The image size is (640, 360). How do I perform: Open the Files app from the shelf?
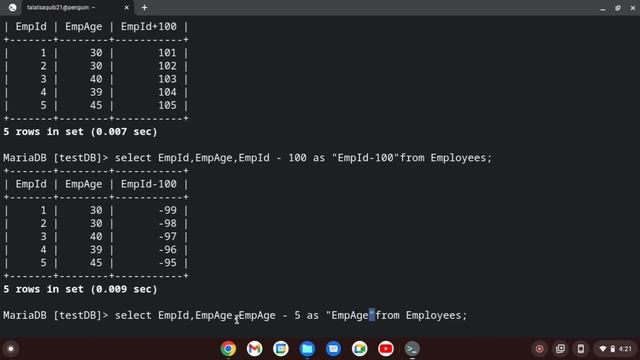[307, 349]
